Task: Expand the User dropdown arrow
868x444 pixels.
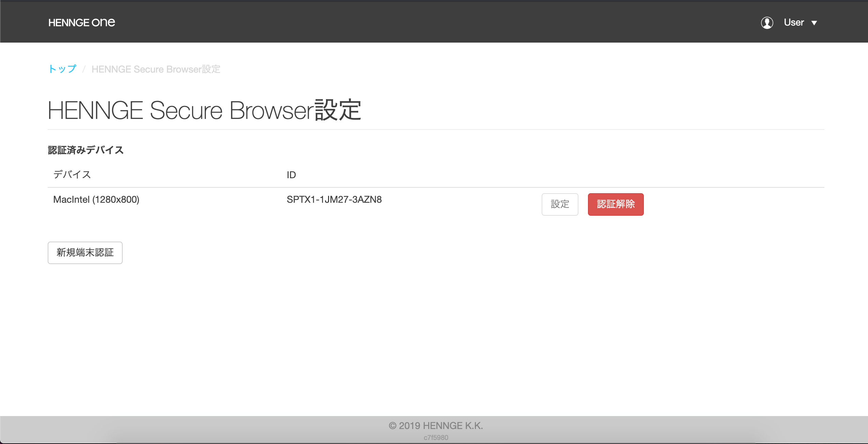Action: point(814,23)
